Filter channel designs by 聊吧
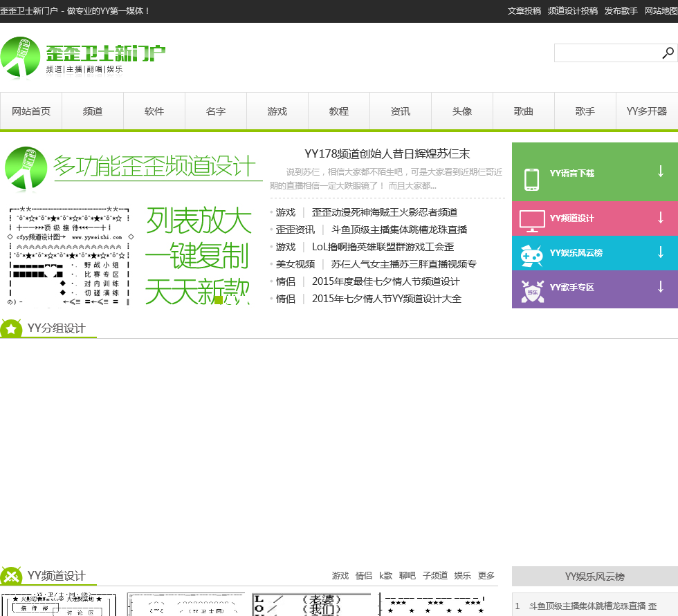 click(x=407, y=575)
